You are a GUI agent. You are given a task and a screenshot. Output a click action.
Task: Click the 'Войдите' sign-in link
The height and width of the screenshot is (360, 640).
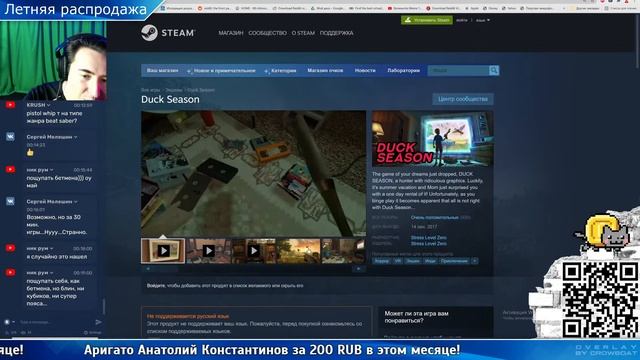[156, 286]
